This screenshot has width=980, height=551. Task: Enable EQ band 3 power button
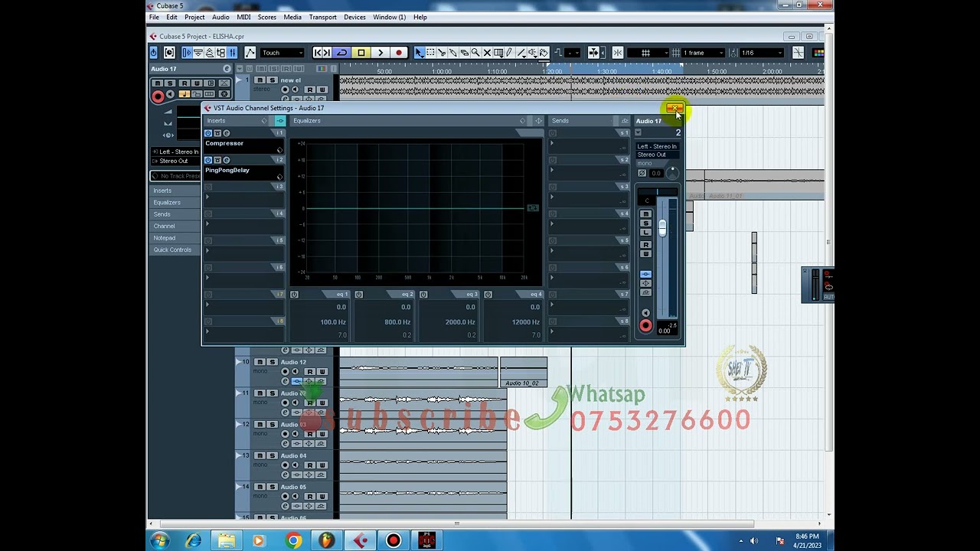[423, 295]
